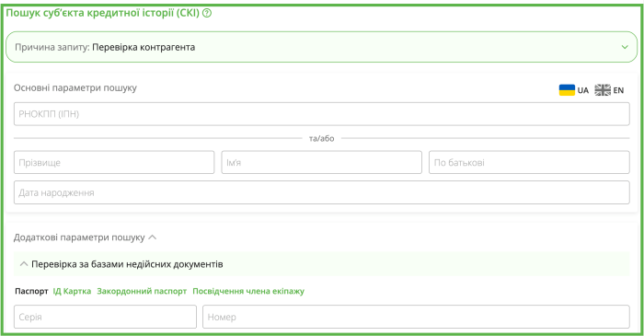
Task: Select the Паспорт tab
Action: tap(31, 291)
